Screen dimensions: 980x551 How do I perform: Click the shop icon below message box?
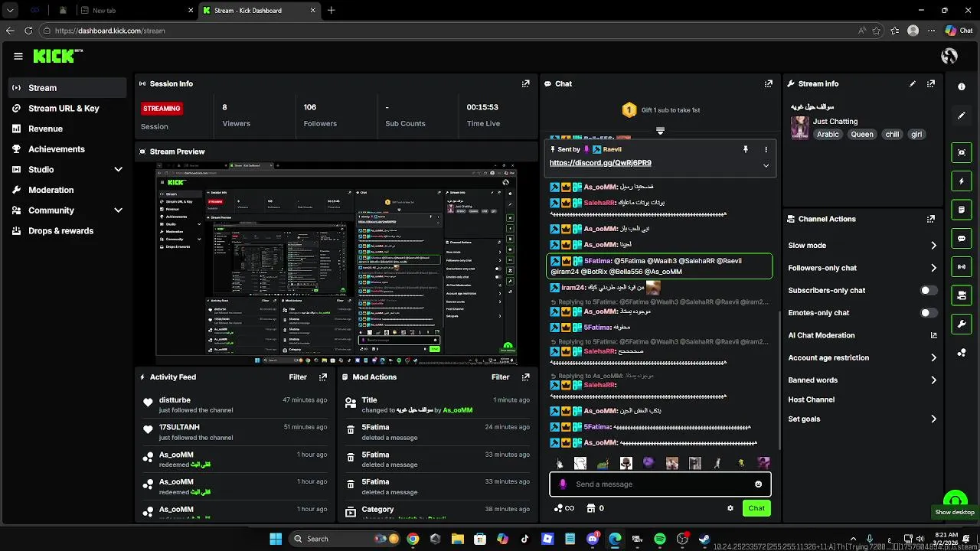coord(591,508)
